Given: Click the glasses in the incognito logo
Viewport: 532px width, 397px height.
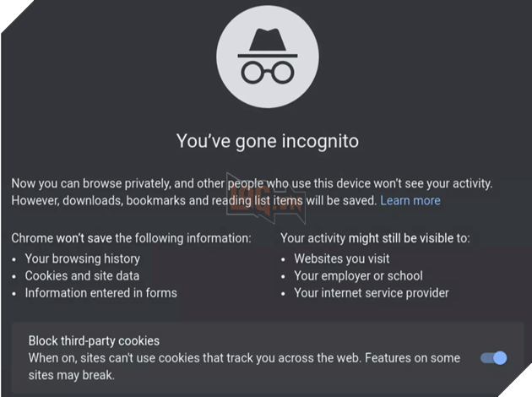Looking at the screenshot, I should pos(267,72).
